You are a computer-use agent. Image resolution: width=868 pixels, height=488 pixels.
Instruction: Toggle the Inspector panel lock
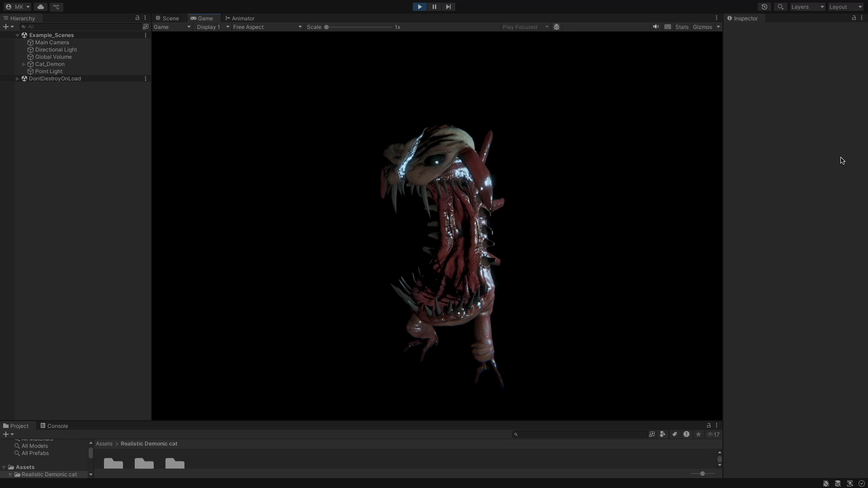(x=854, y=18)
